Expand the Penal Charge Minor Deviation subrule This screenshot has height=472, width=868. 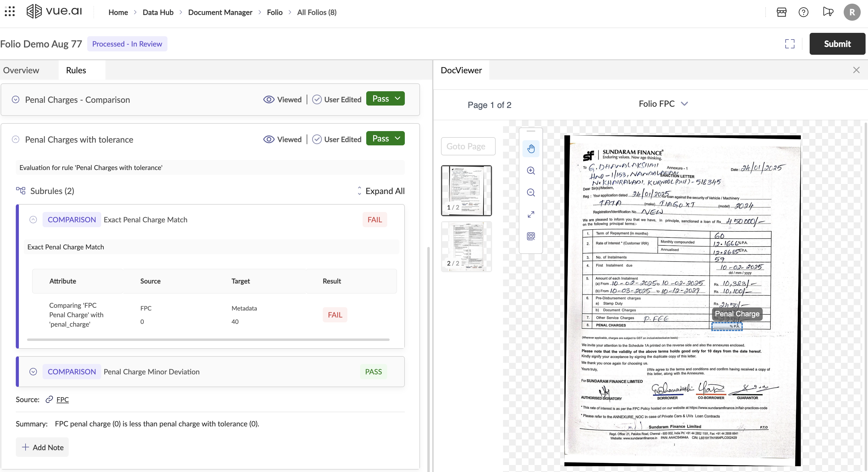[33, 372]
